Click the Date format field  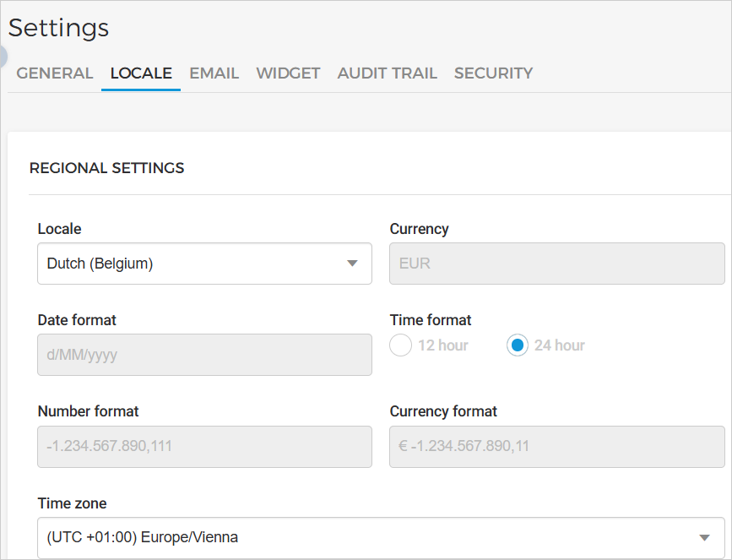point(204,355)
